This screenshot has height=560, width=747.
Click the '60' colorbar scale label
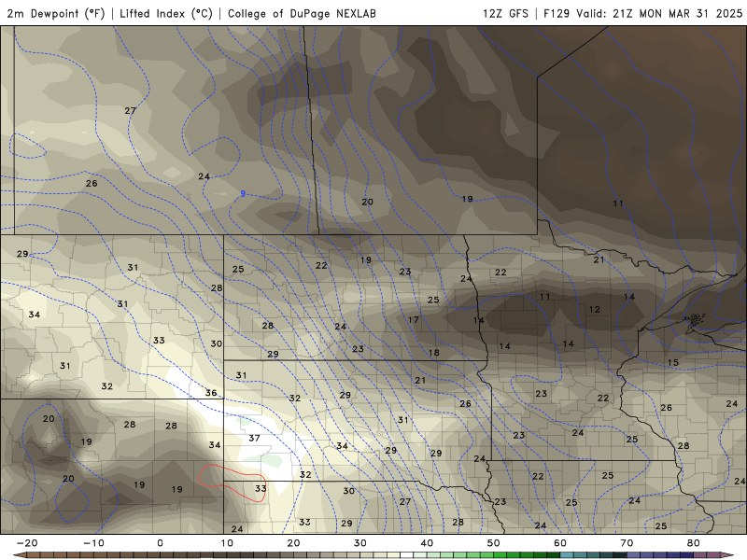[x=560, y=543]
